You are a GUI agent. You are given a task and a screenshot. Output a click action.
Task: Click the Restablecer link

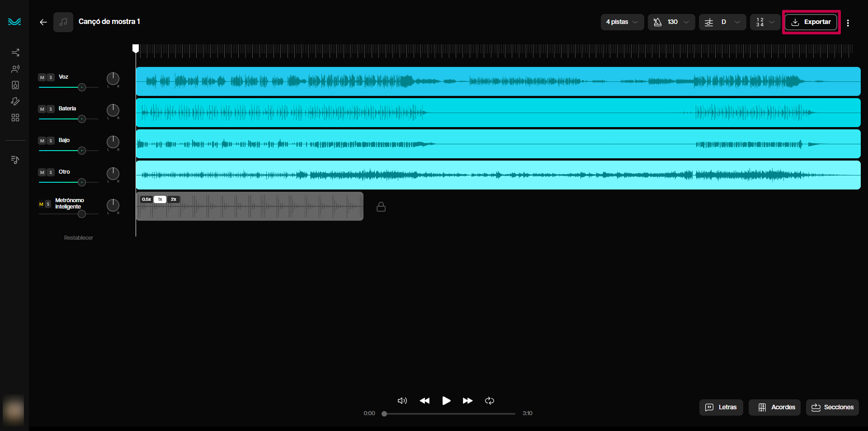(78, 238)
